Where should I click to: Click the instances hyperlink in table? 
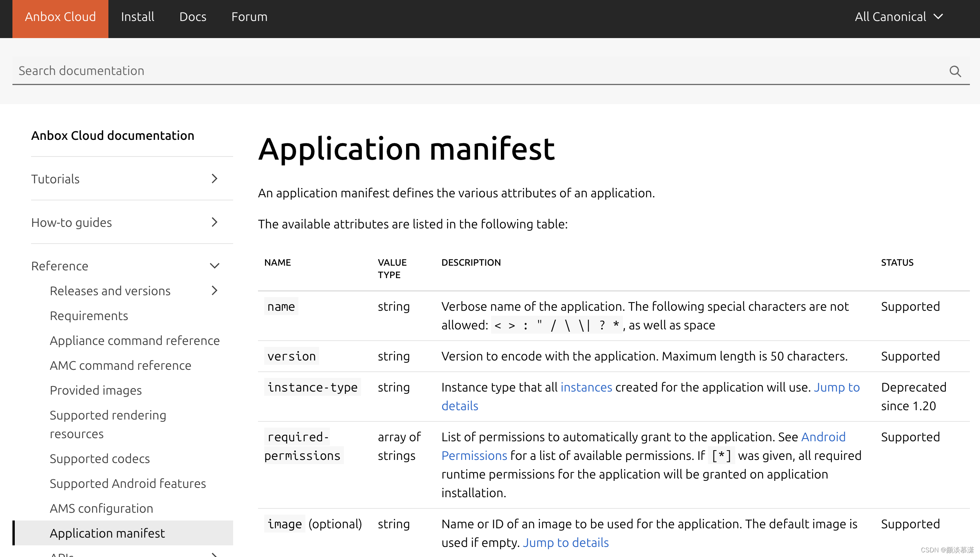point(586,388)
